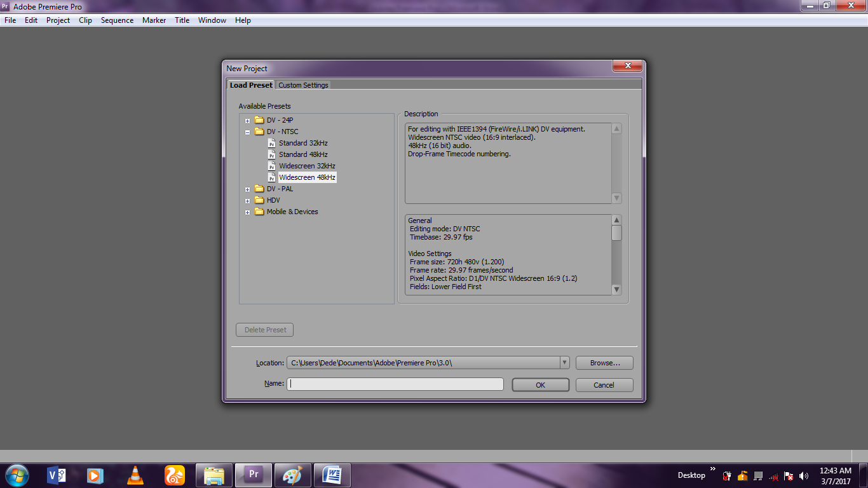
Task: Click the settings summary scrollbar thumb
Action: [x=616, y=233]
